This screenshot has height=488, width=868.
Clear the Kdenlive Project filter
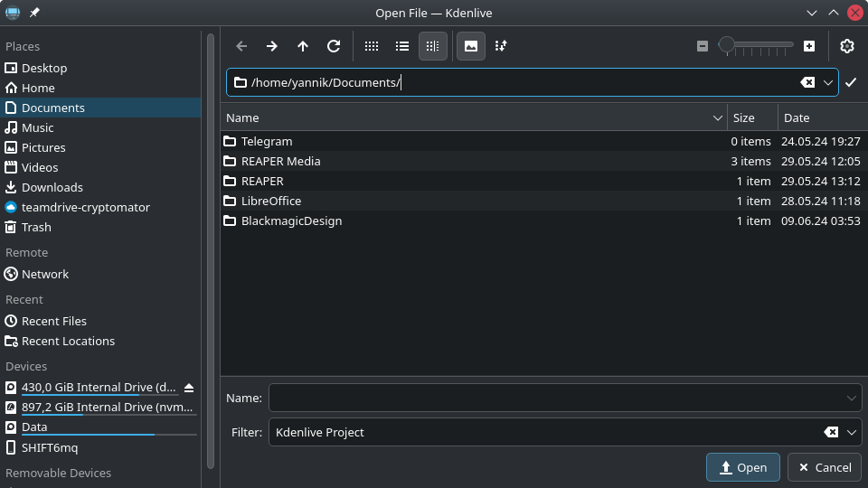pos(831,432)
